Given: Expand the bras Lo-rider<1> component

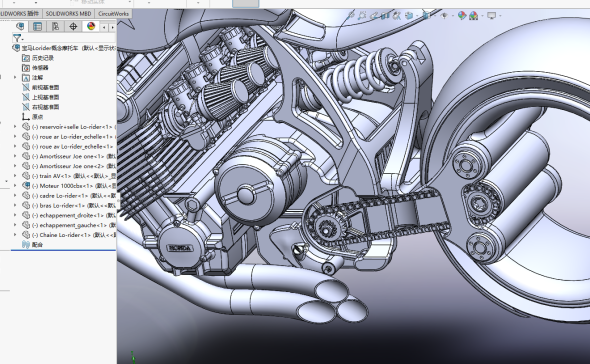Looking at the screenshot, I should pos(15,205).
